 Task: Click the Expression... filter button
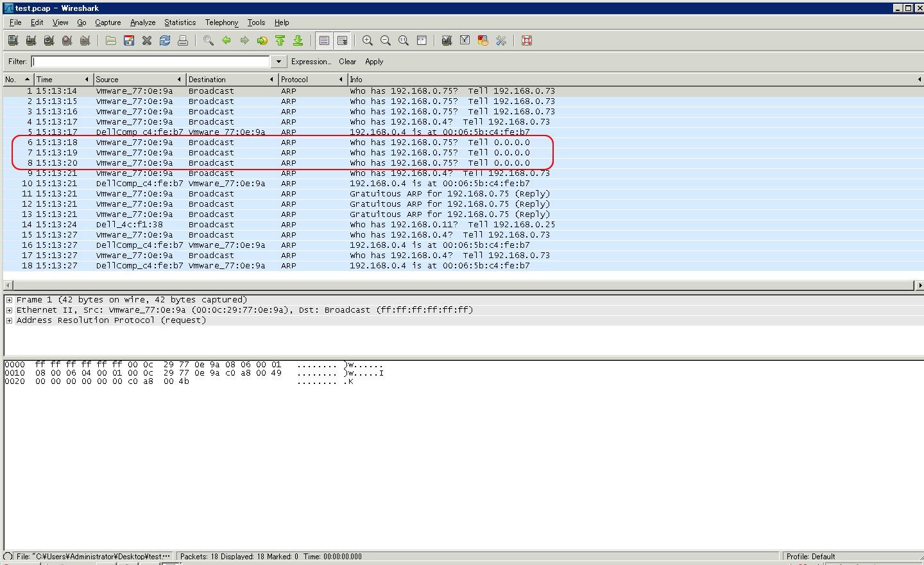(x=311, y=62)
